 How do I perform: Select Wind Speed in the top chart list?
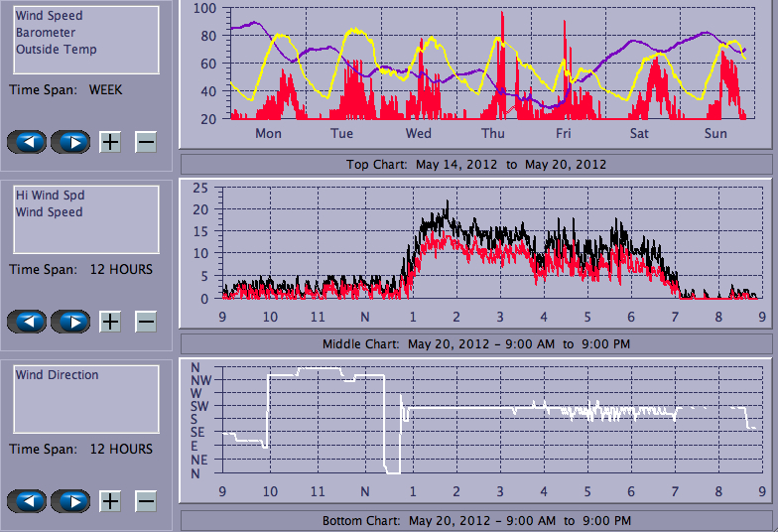coord(49,16)
